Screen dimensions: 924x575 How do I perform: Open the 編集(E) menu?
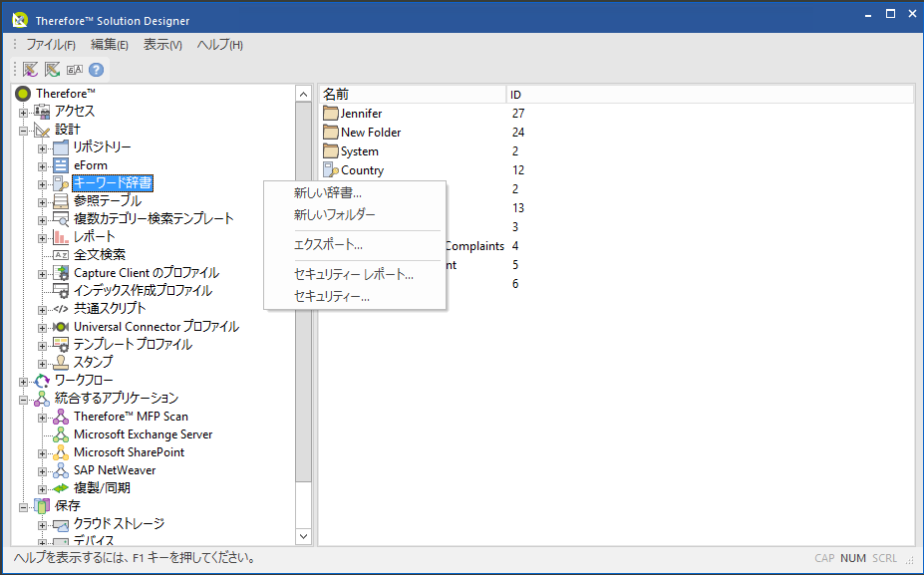coord(110,45)
